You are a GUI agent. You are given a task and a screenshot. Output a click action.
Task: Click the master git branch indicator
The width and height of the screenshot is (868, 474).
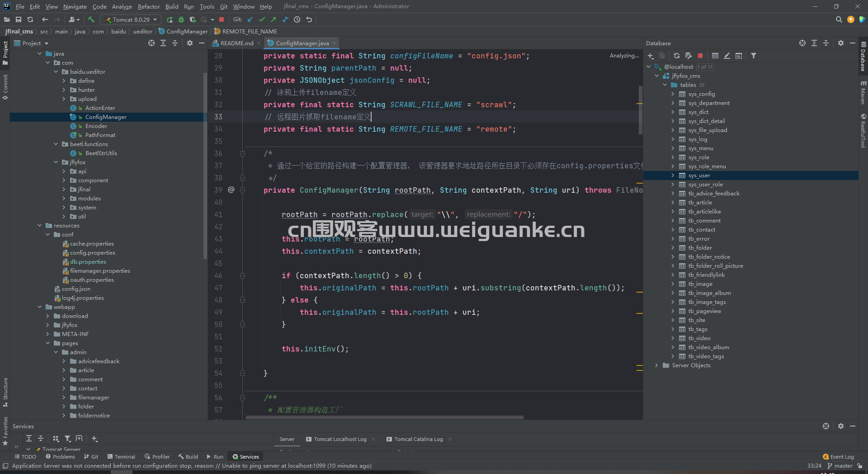coord(840,466)
